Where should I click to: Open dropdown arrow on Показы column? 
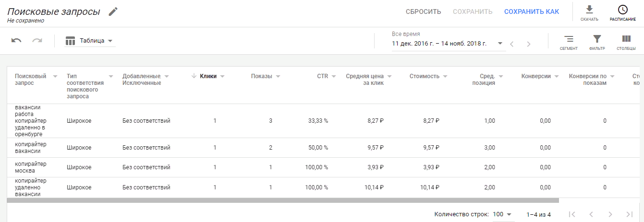pos(278,76)
